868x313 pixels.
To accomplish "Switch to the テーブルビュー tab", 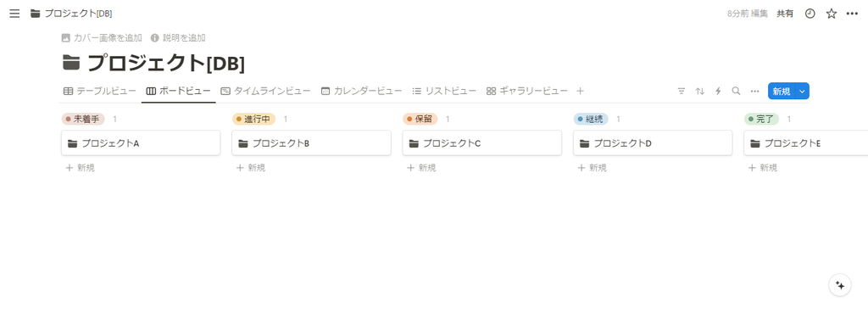I will point(100,91).
